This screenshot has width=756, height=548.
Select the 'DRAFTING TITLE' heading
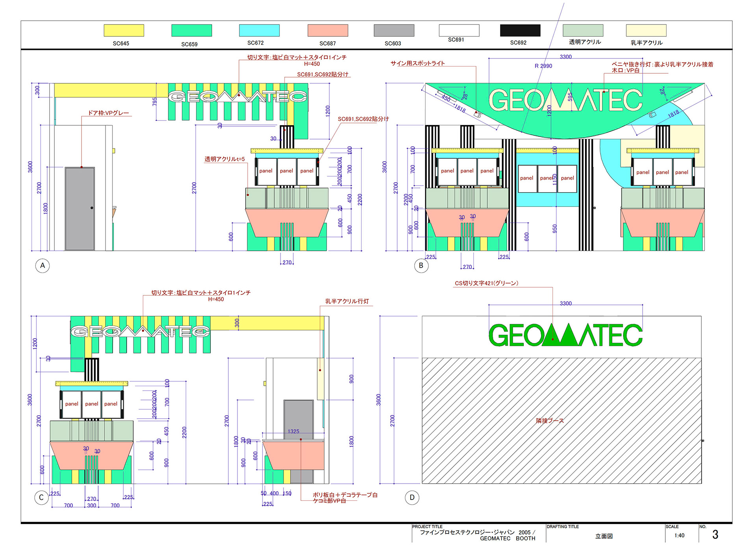click(x=563, y=527)
